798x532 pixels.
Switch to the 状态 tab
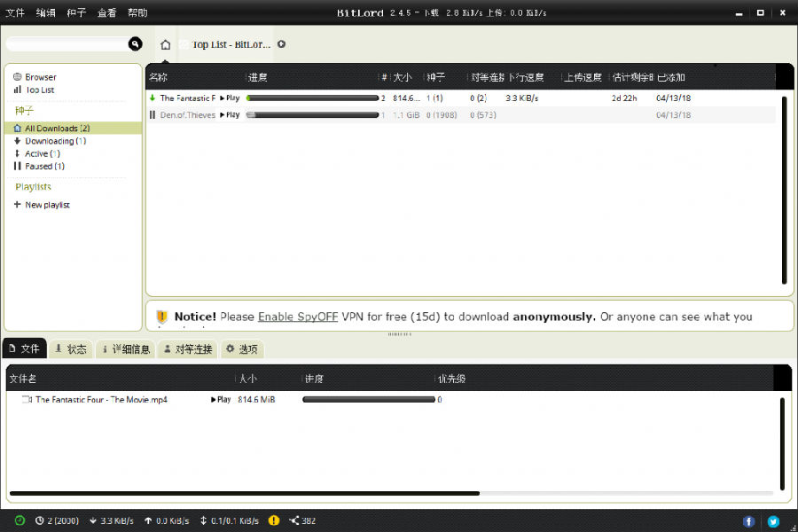coord(71,348)
